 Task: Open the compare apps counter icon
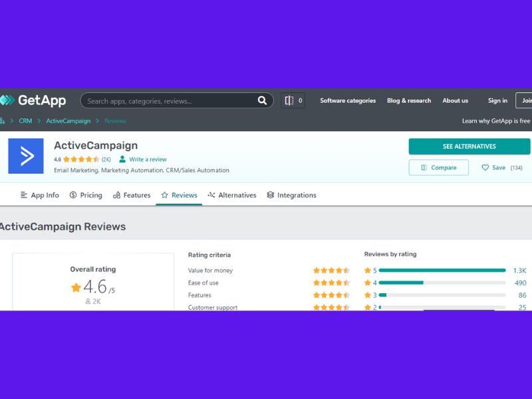coord(293,100)
